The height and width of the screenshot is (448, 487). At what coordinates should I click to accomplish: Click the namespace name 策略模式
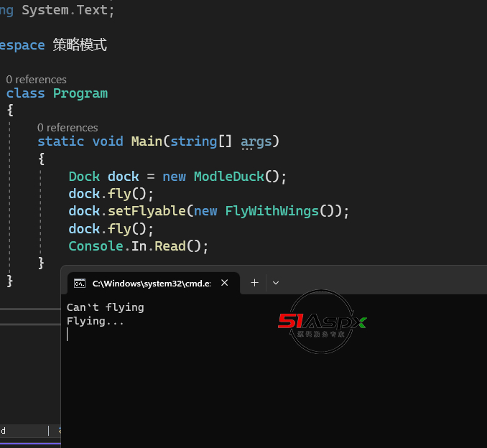[80, 45]
